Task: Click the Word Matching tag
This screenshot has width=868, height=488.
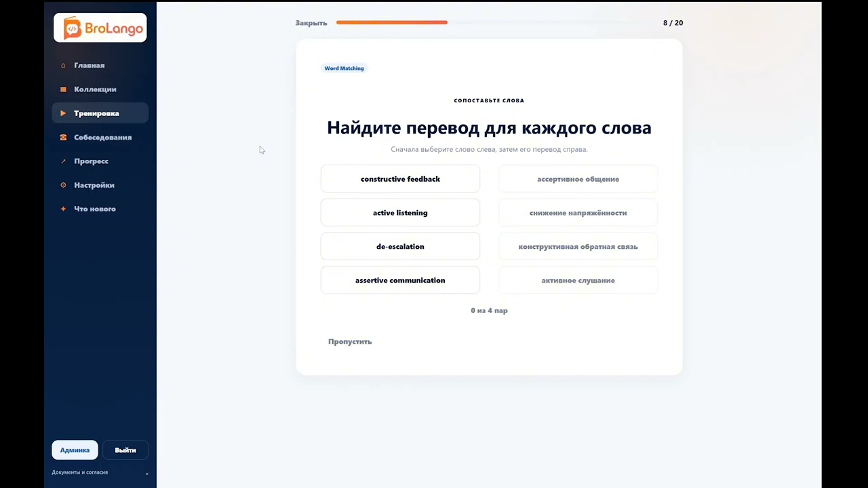Action: pos(344,68)
